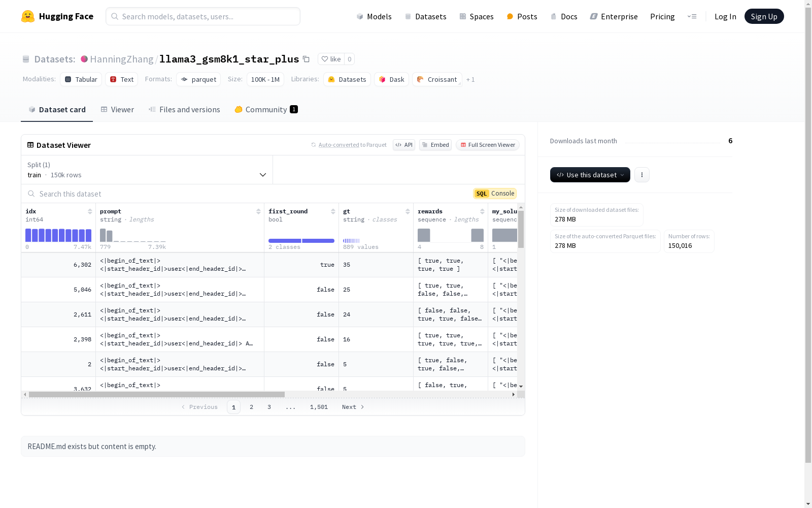Sort by the idx column
This screenshot has width=812, height=508.
(x=90, y=211)
